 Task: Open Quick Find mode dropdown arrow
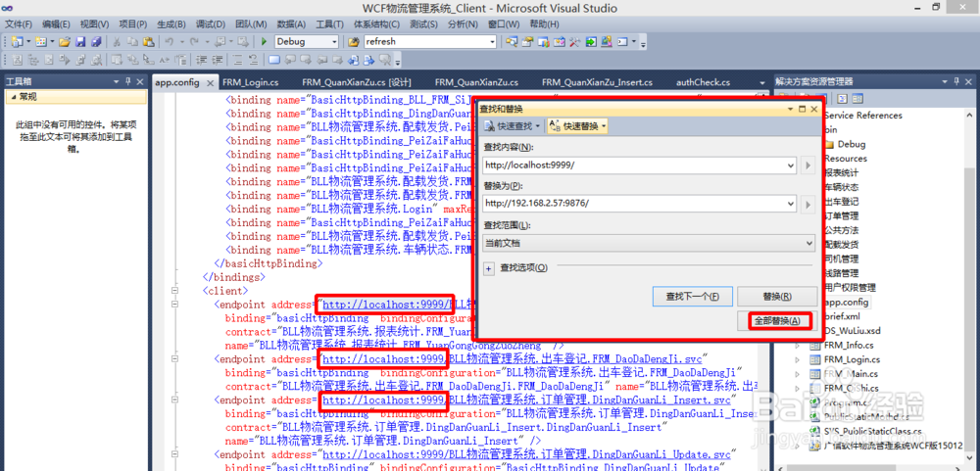click(x=537, y=126)
